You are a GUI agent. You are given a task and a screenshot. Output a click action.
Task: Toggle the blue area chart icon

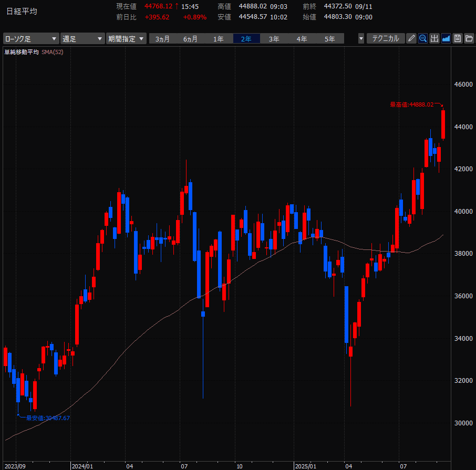tap(446, 38)
